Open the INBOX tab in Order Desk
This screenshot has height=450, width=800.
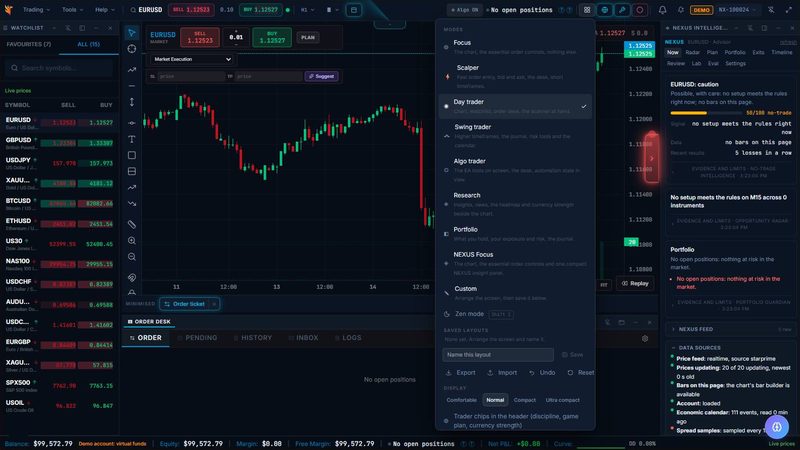click(x=304, y=338)
